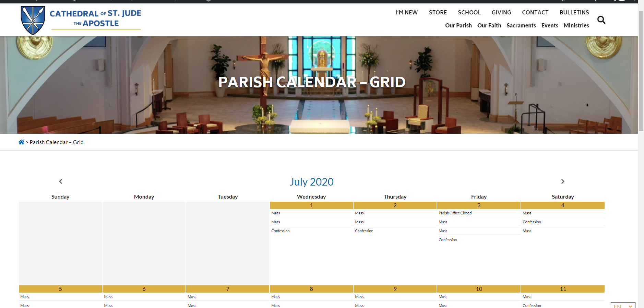
Task: Visit the I'M NEW page
Action: [x=406, y=12]
